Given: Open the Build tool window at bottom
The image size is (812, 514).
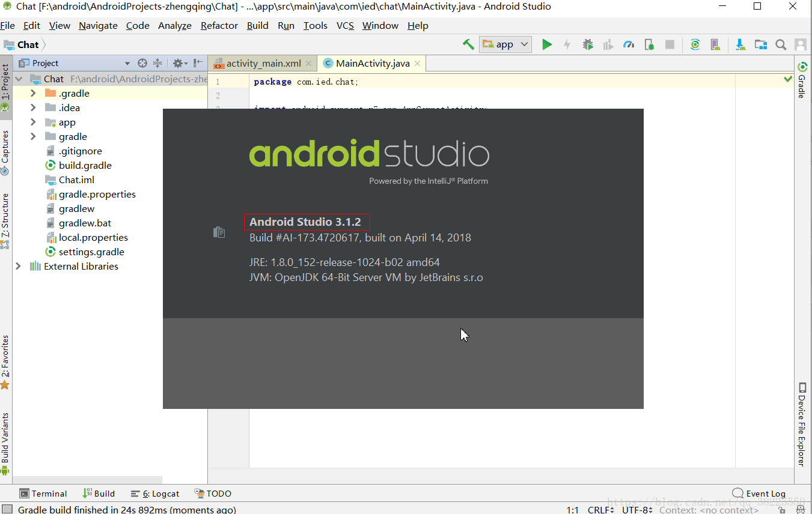Looking at the screenshot, I should click(x=99, y=494).
